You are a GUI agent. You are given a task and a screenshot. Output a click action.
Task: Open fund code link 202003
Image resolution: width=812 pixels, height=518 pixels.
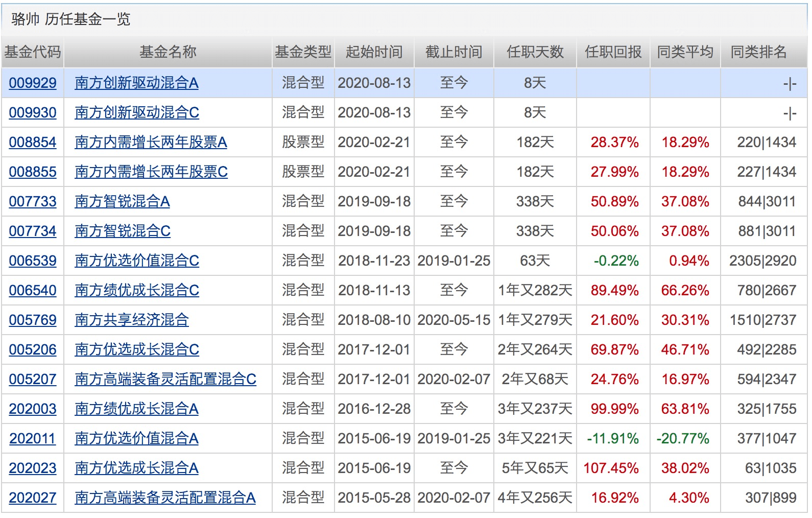pyautogui.click(x=33, y=409)
